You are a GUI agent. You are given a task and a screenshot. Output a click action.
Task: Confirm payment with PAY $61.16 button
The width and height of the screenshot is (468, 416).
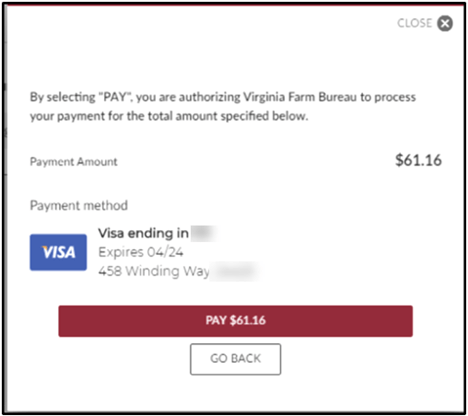pos(235,321)
